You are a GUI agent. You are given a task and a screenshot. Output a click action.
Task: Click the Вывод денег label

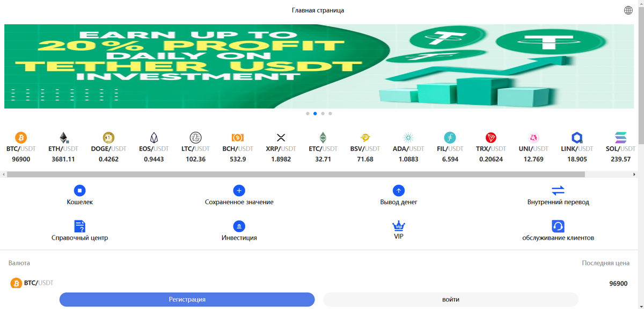[399, 202]
